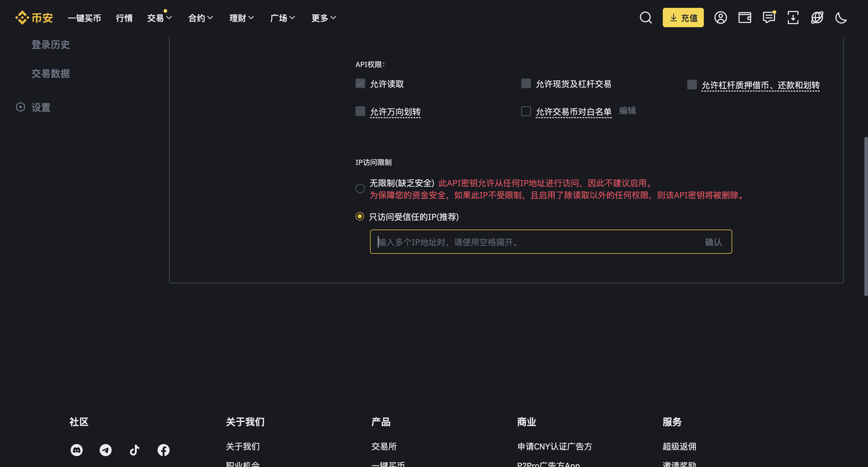
Task: Open the wallet icon in header
Action: [745, 18]
